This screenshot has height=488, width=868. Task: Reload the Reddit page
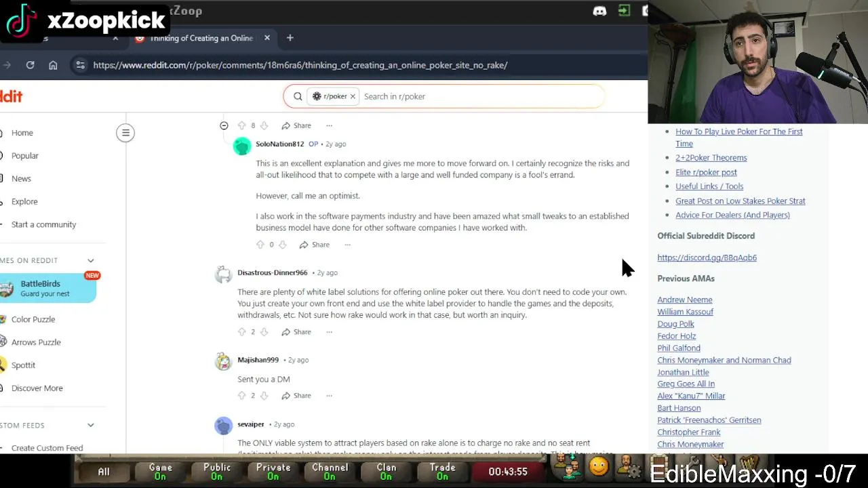(x=30, y=65)
